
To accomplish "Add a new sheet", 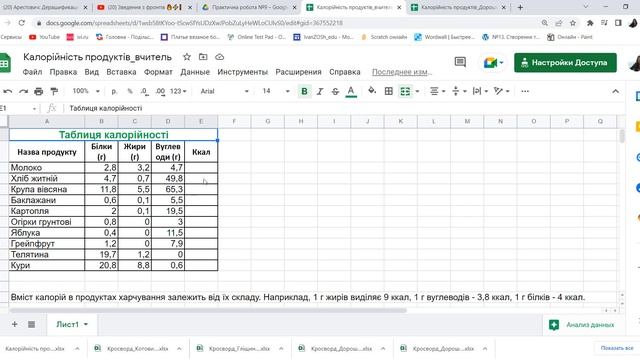I will tap(15, 324).
